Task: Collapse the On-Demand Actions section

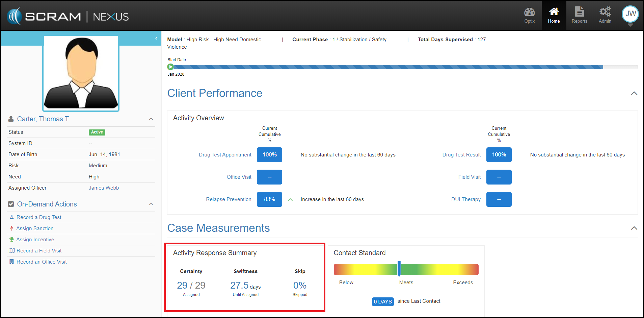Action: 151,204
